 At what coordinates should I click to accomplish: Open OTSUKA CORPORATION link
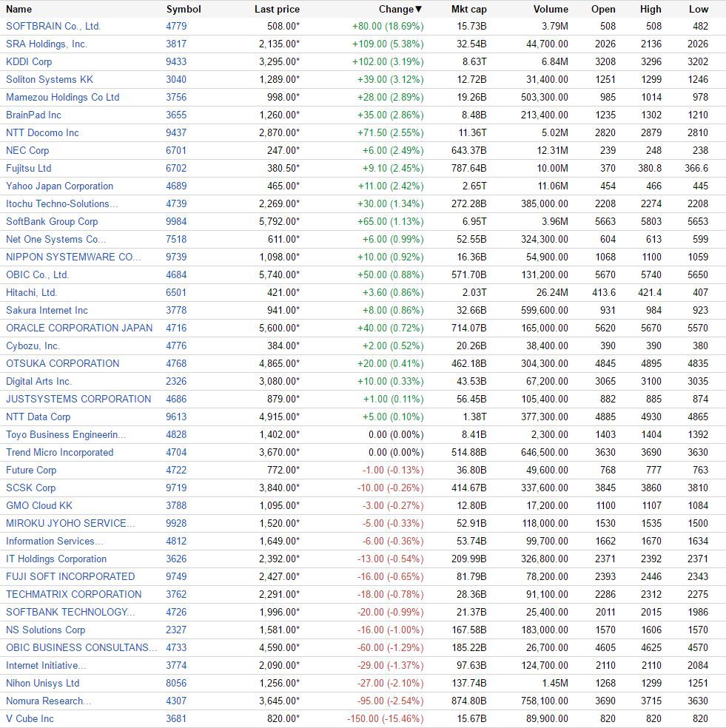[63, 364]
